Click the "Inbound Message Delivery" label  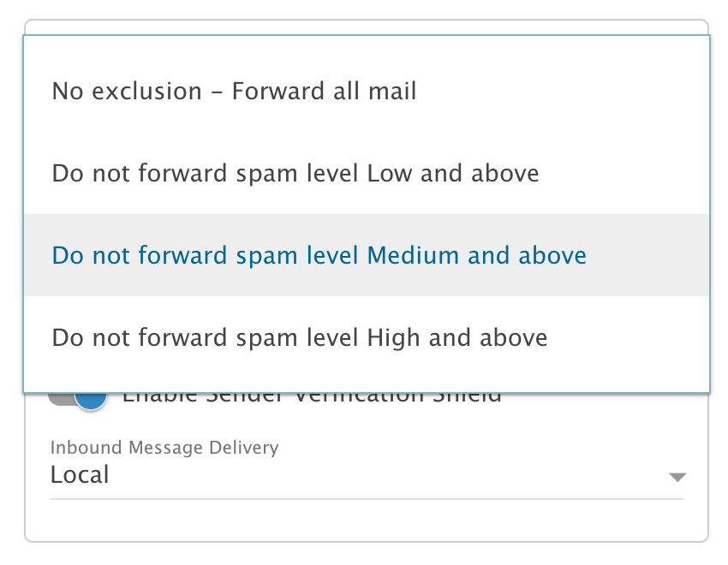[164, 448]
